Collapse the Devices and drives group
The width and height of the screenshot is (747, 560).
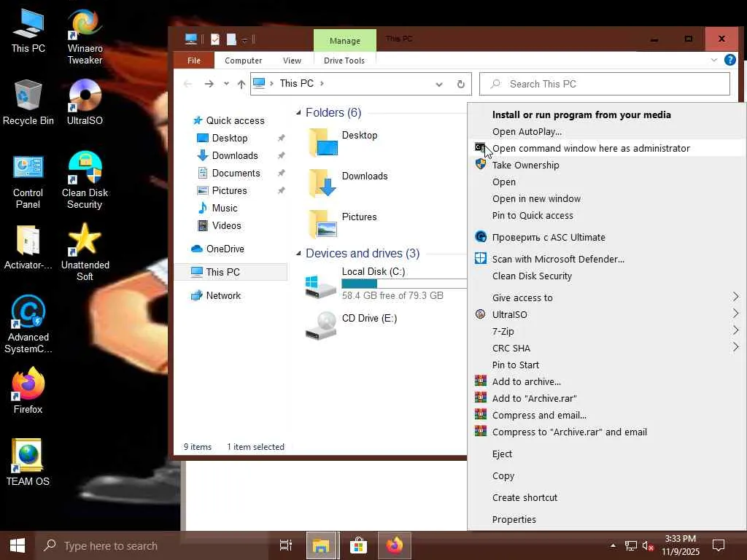pos(298,253)
